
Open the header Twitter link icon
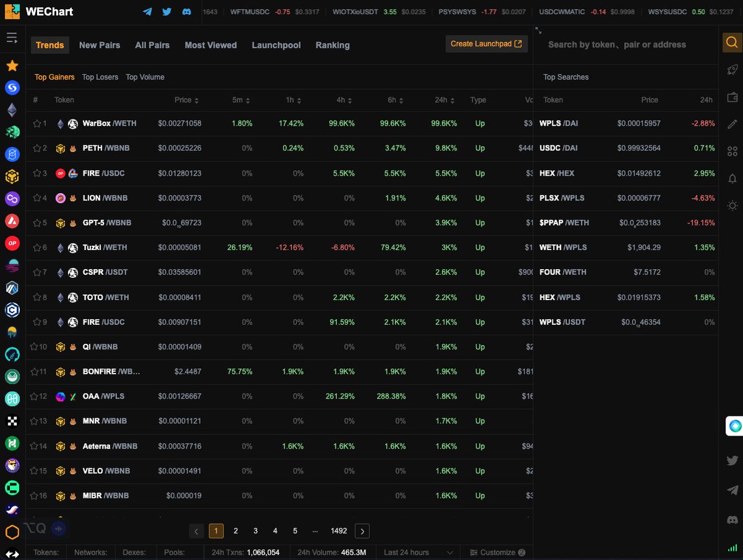pos(167,12)
